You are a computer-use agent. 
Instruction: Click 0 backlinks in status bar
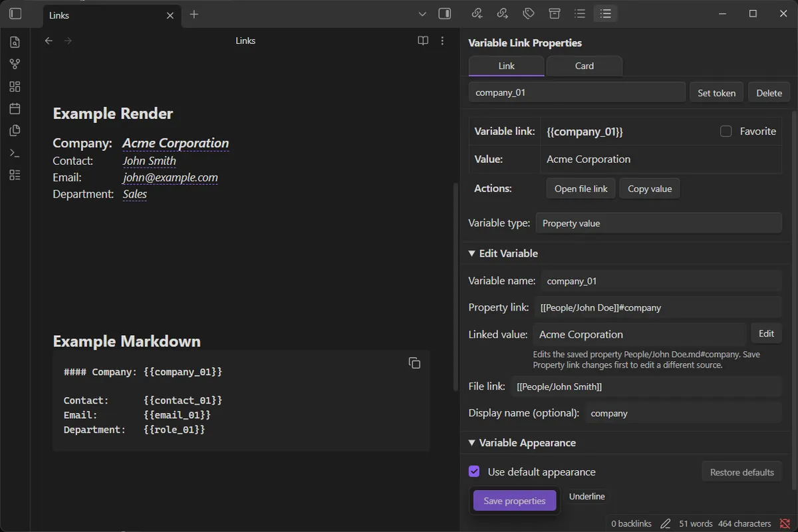point(631,523)
